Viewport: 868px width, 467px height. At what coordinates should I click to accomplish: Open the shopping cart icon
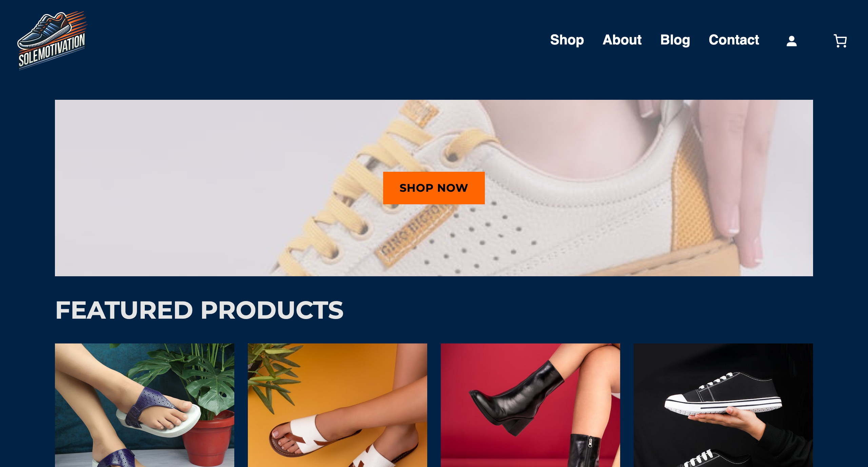[x=840, y=41]
